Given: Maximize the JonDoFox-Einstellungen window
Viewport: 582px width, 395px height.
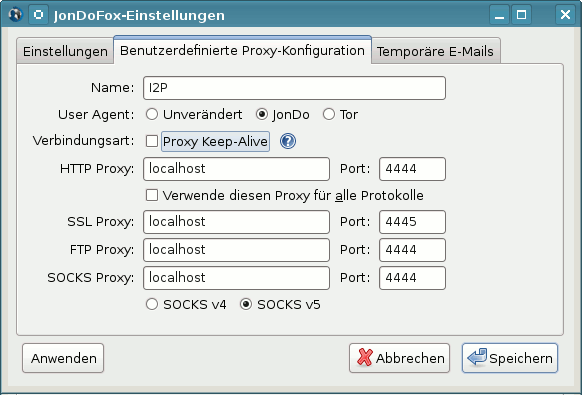Looking at the screenshot, I should [521, 15].
